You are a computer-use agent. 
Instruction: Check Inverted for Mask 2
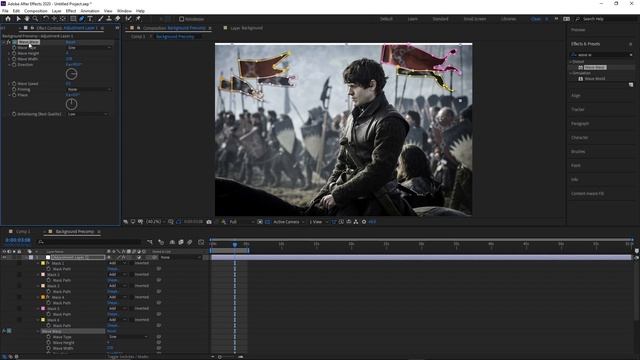point(131,275)
